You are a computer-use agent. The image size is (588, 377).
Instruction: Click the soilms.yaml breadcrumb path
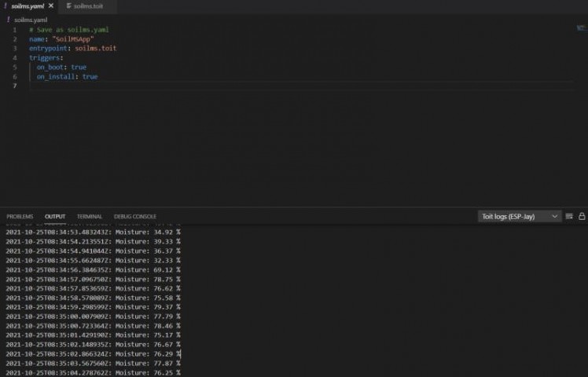[31, 20]
